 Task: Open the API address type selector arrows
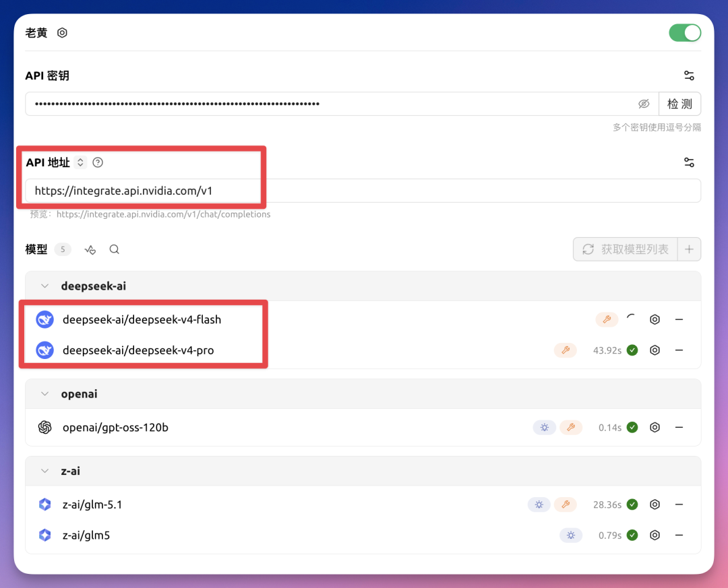coord(81,162)
